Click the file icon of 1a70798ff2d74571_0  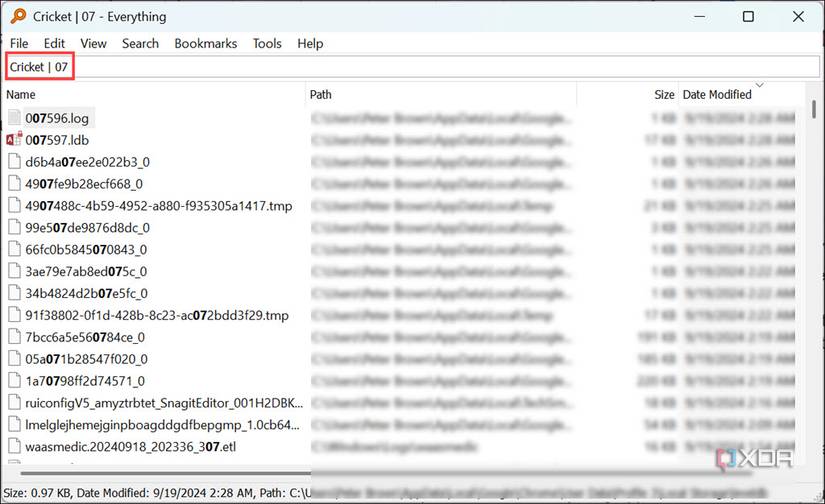(14, 380)
